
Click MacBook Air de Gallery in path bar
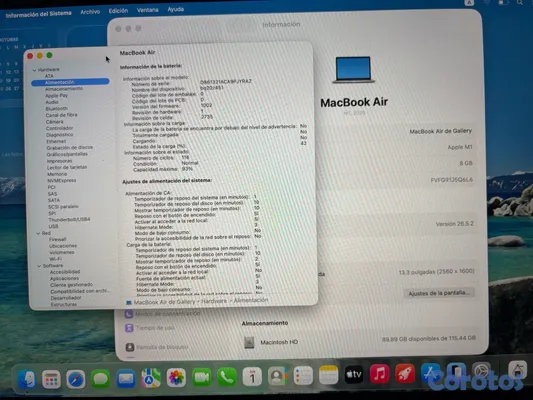click(x=165, y=302)
